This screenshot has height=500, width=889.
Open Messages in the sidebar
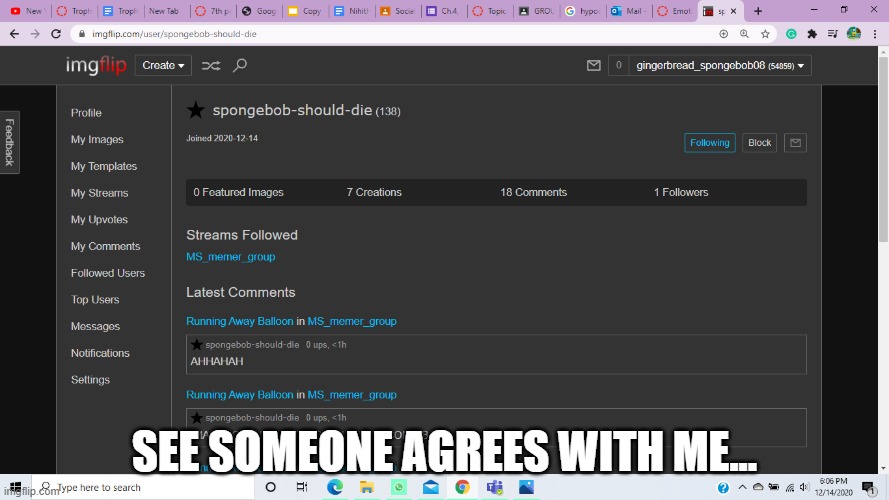pos(95,326)
